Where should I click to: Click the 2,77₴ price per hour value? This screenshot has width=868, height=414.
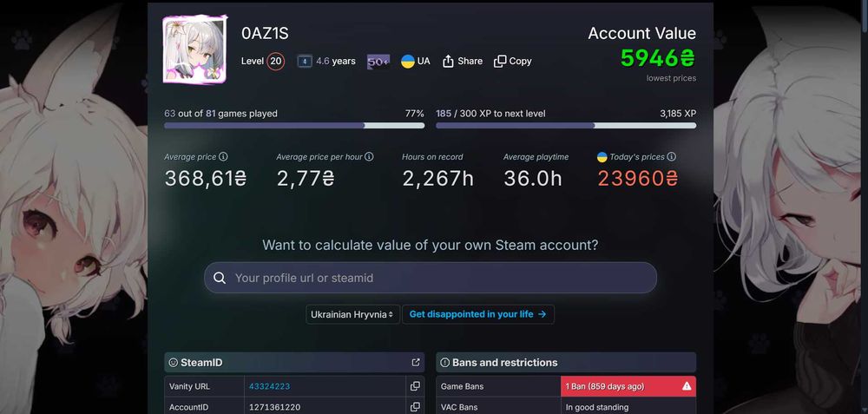pos(306,178)
